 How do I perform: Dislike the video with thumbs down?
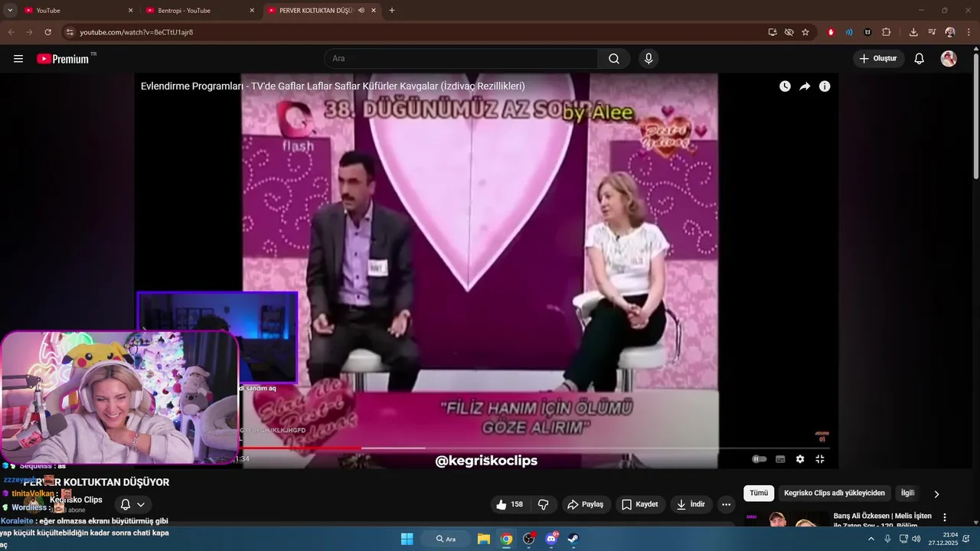pyautogui.click(x=544, y=504)
